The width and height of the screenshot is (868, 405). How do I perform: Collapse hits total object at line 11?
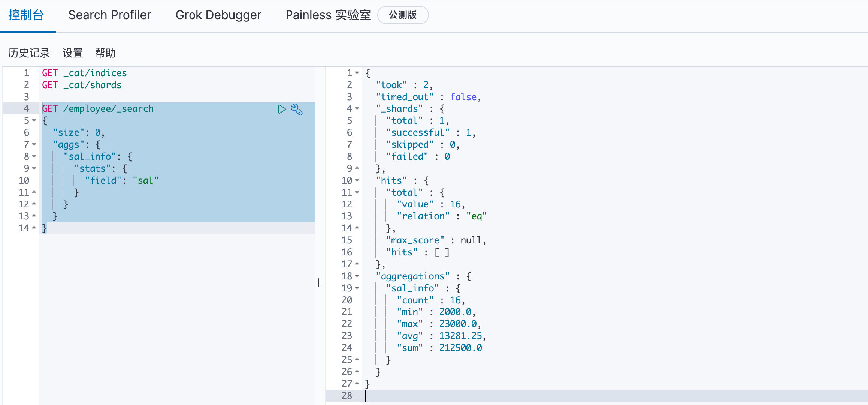(x=357, y=192)
